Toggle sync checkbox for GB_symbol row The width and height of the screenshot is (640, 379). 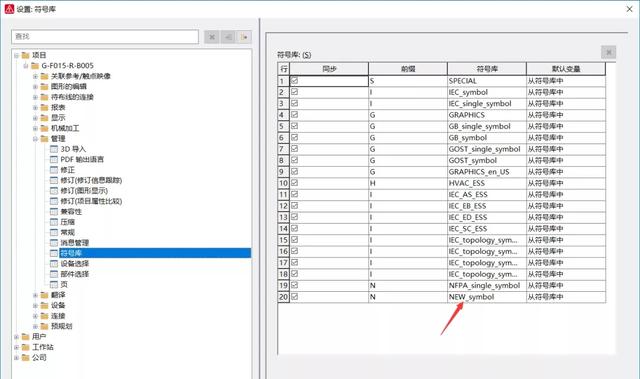[x=294, y=137]
